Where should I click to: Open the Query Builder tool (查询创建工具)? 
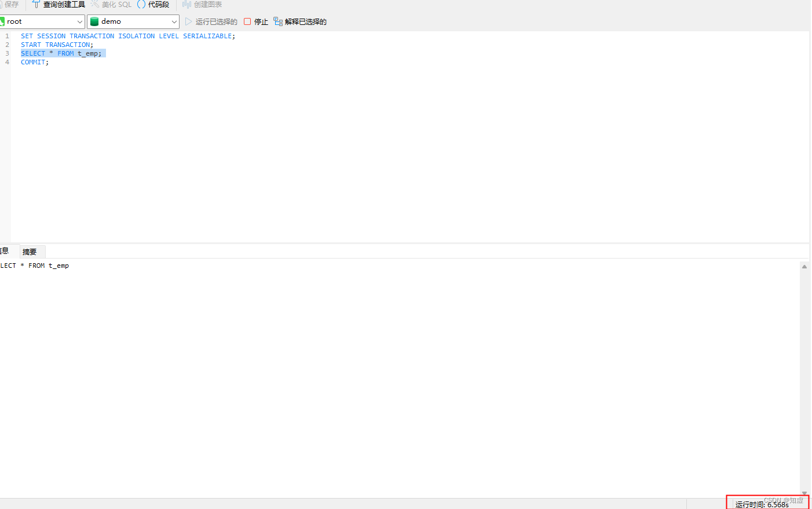[58, 5]
